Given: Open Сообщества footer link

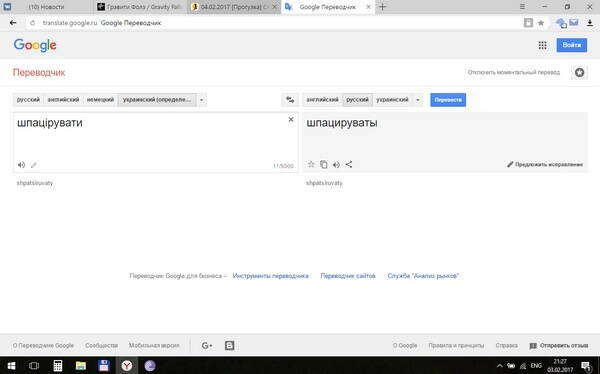Looking at the screenshot, I should [101, 345].
